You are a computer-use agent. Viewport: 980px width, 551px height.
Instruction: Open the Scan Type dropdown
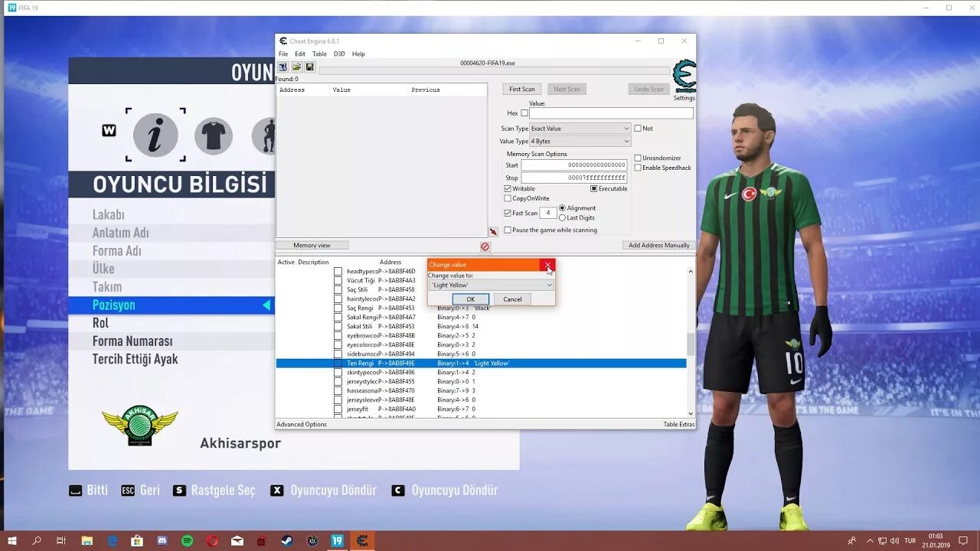[x=580, y=129]
